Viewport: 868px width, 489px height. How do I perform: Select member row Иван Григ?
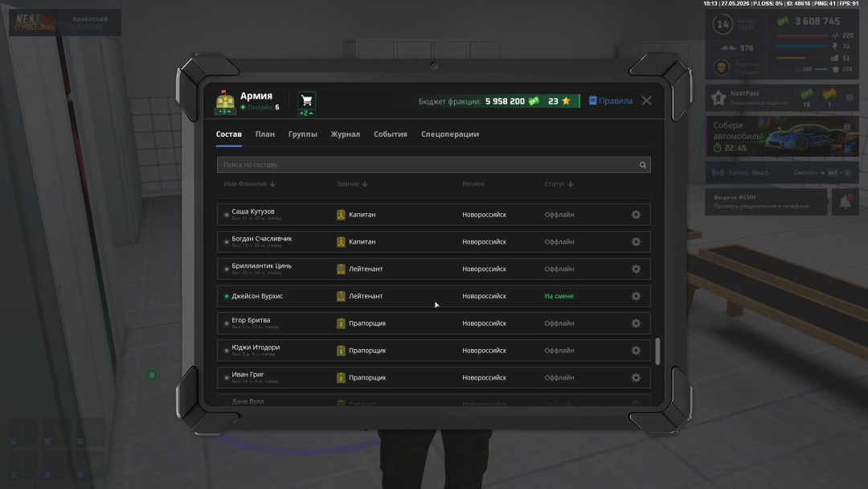433,377
